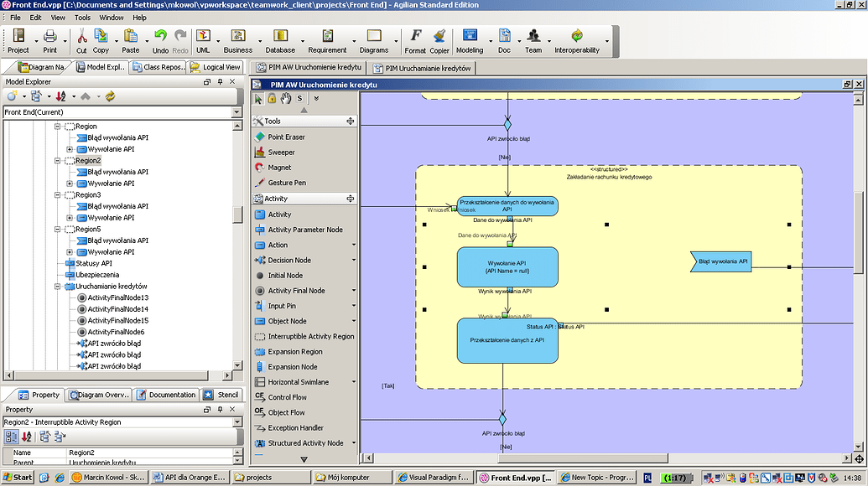Choose the Gesture Pen tool
Screen dimensions: 868x486
[x=279, y=183]
